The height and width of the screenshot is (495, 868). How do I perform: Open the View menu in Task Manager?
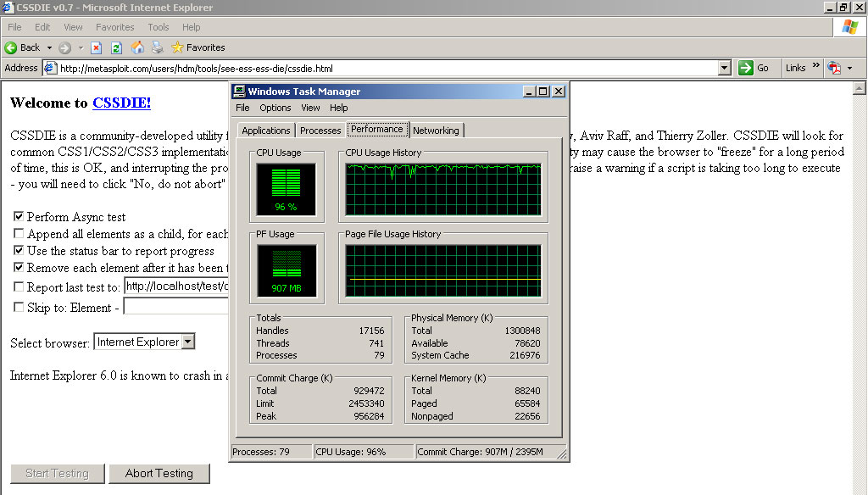310,108
